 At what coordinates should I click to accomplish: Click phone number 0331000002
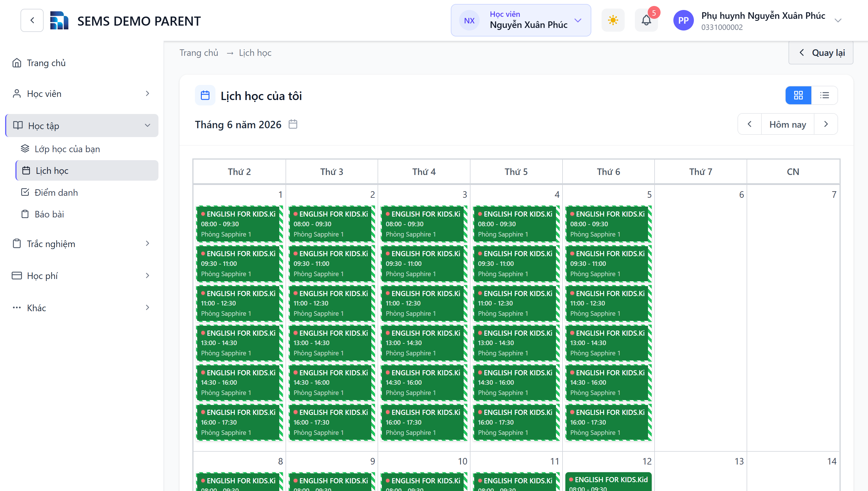pyautogui.click(x=722, y=27)
